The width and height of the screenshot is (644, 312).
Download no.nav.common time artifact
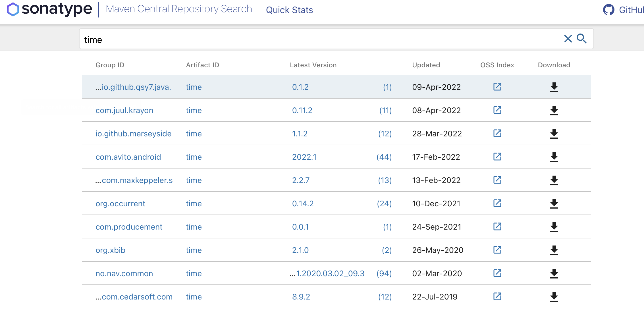point(554,274)
